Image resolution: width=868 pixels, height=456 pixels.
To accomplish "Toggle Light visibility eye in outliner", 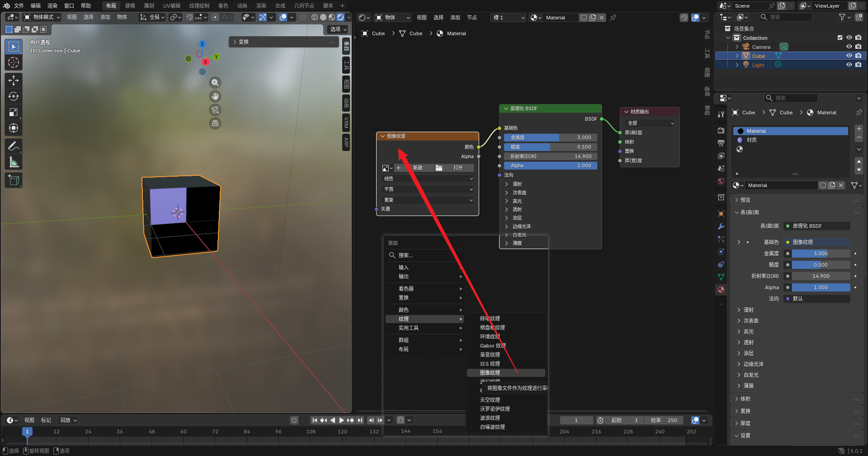I will [x=849, y=65].
